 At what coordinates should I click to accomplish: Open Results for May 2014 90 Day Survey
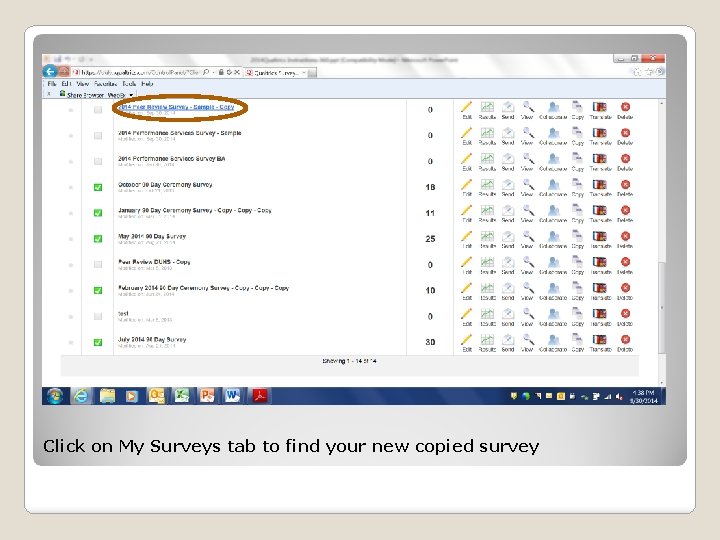click(487, 240)
